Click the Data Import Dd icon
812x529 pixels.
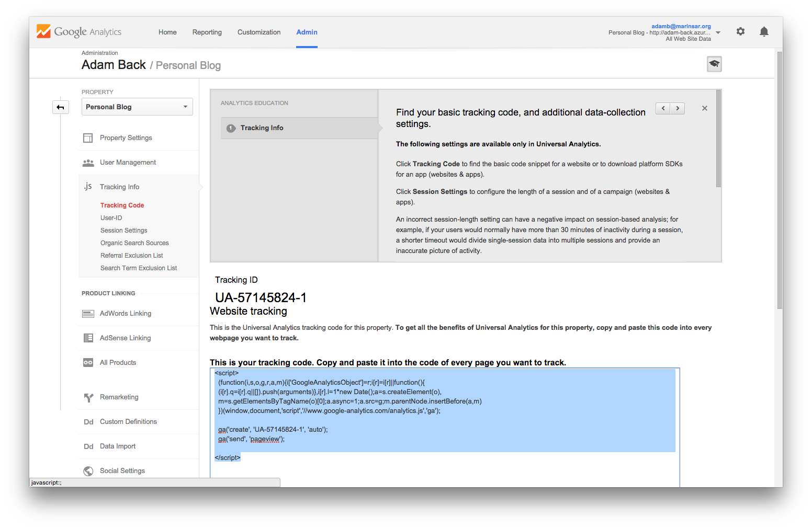(88, 446)
